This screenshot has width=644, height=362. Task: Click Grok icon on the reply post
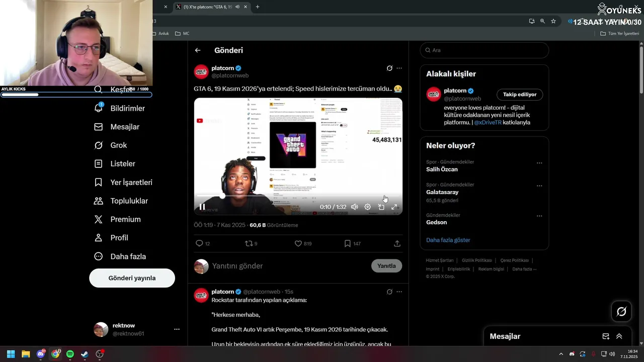[389, 292]
